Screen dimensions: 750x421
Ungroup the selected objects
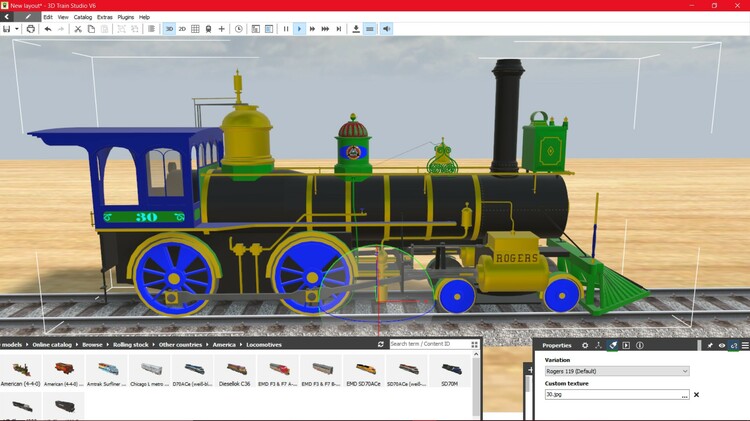(x=135, y=29)
